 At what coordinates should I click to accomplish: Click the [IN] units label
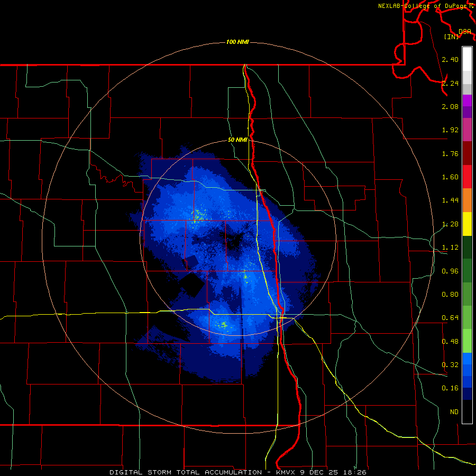(x=452, y=36)
